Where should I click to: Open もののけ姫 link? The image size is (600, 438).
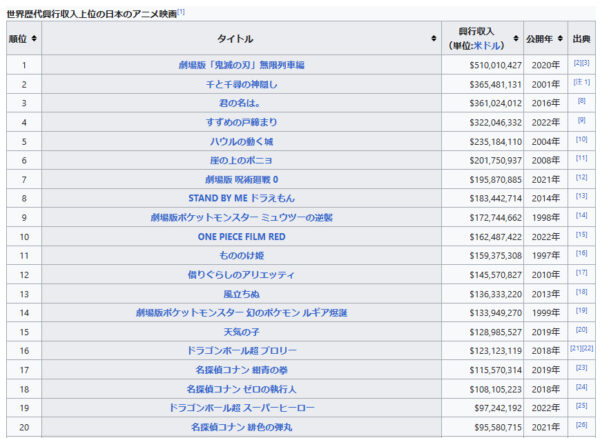pyautogui.click(x=241, y=256)
